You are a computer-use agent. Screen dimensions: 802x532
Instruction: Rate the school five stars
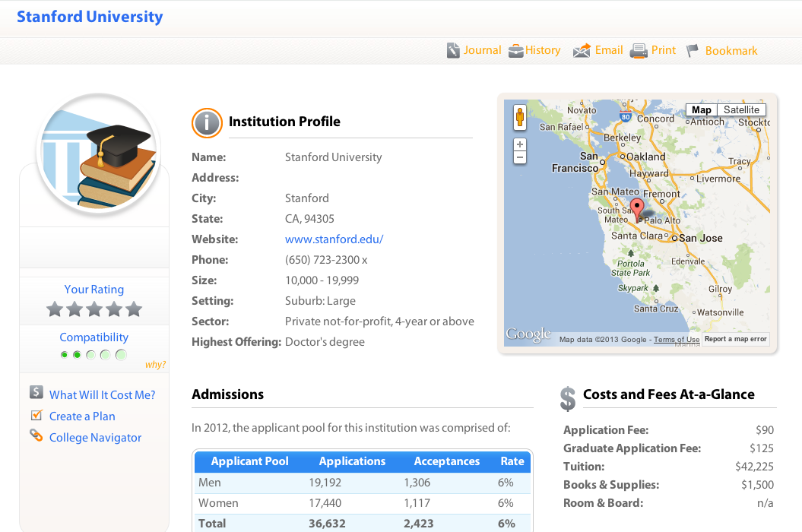coord(134,309)
